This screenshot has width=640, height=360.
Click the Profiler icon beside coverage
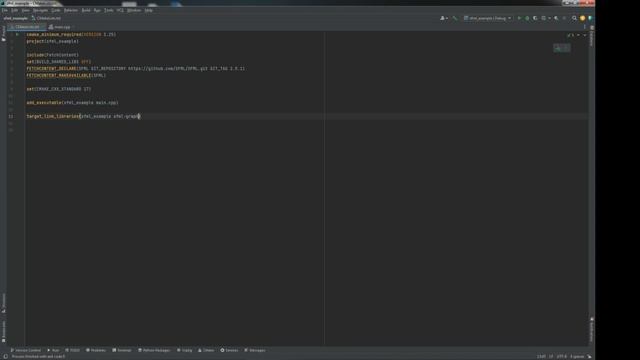click(x=543, y=18)
